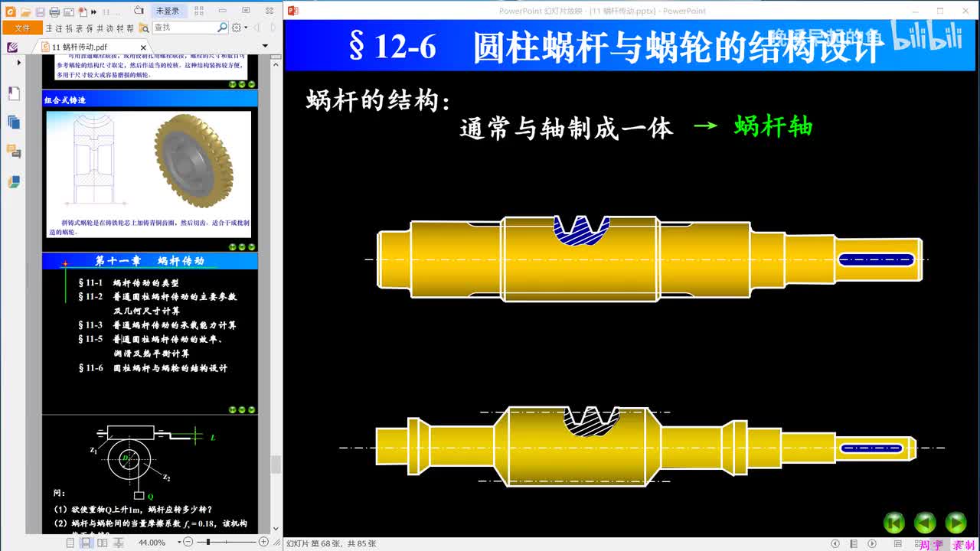This screenshot has height=551, width=980.
Task: Open the layers panel icon in sidebar
Action: 13,181
